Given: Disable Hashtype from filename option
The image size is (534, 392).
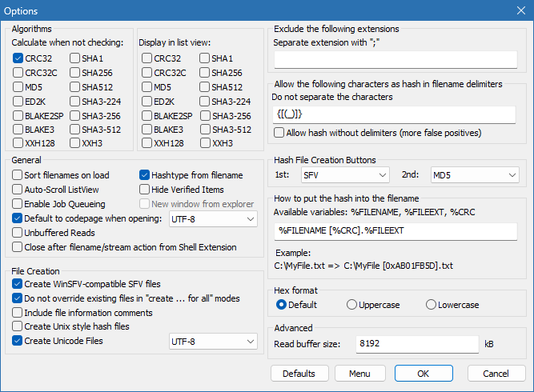Looking at the screenshot, I should tap(145, 175).
